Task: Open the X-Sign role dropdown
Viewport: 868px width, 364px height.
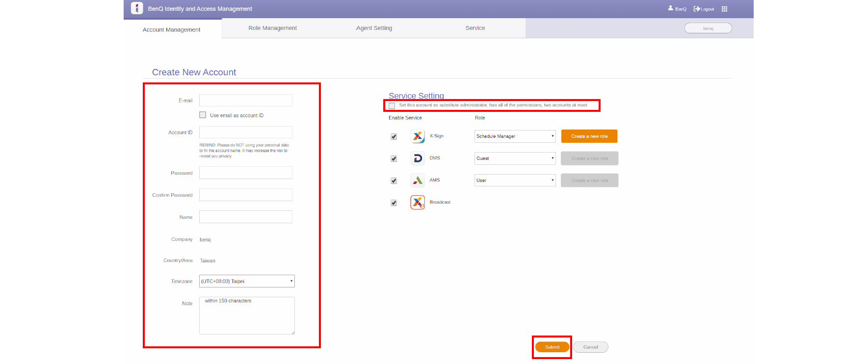Action: 515,136
